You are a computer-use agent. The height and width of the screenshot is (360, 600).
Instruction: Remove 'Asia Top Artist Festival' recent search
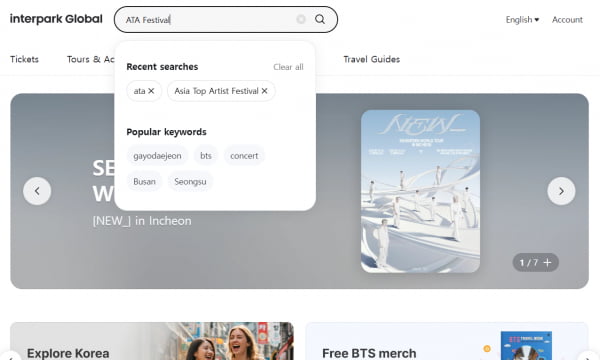pyautogui.click(x=264, y=91)
